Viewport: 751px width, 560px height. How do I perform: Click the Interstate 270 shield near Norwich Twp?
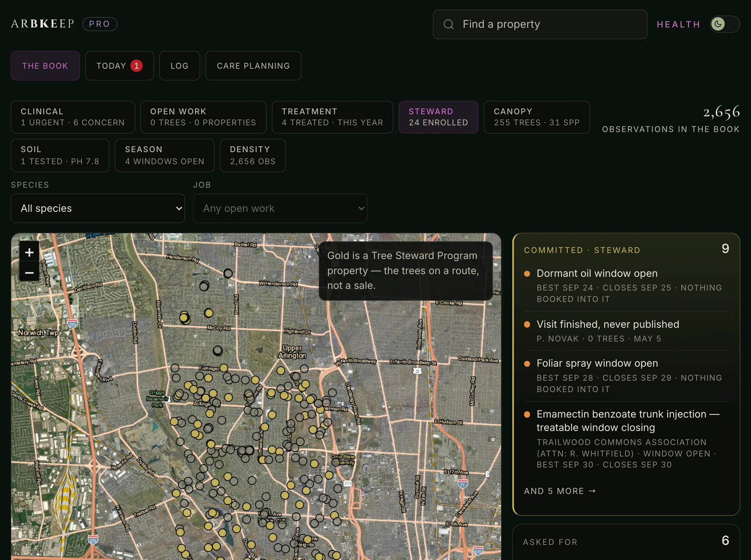(x=72, y=324)
